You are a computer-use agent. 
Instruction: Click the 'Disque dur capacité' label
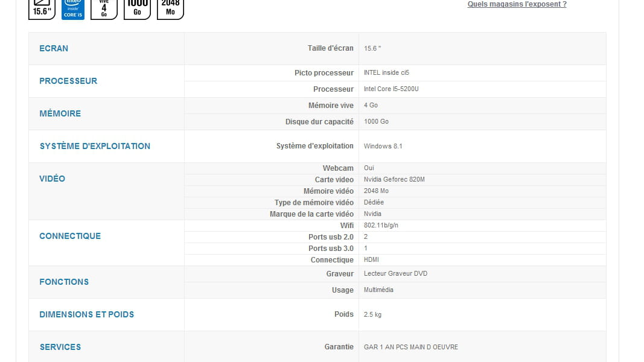[319, 121]
